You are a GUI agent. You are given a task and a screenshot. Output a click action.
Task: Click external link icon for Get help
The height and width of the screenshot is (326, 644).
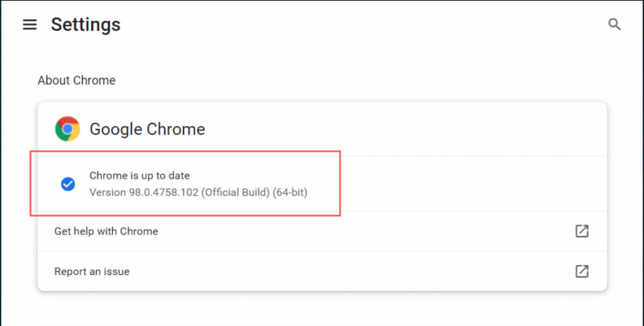[582, 231]
